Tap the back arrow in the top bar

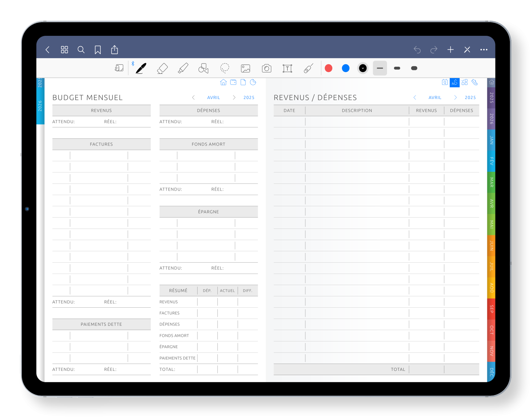point(48,50)
